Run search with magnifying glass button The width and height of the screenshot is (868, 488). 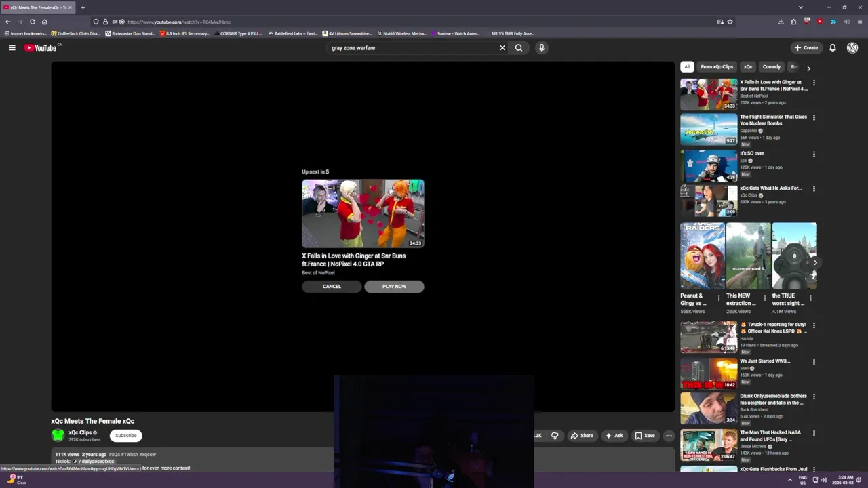point(519,47)
